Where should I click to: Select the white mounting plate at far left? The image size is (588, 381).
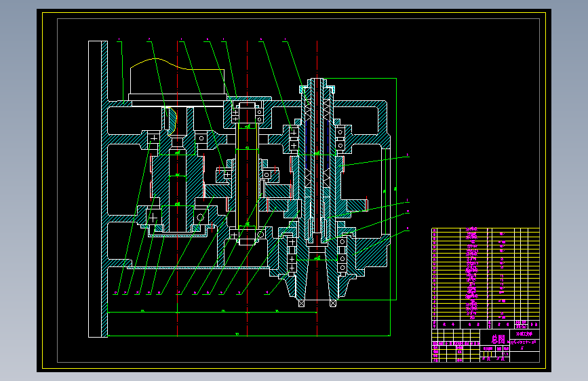[94, 189]
